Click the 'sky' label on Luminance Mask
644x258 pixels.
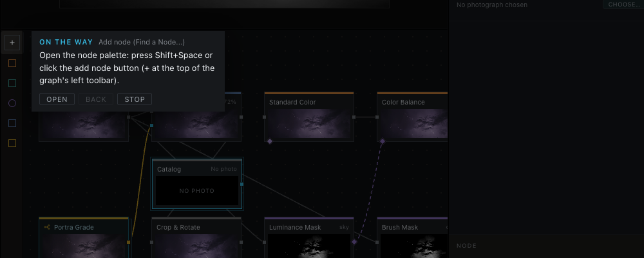point(344,227)
